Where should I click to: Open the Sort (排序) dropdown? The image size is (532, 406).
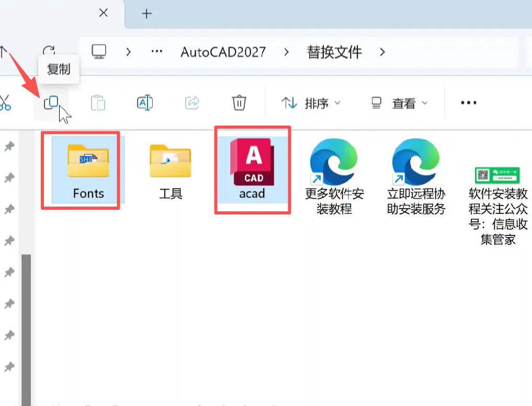pyautogui.click(x=310, y=103)
